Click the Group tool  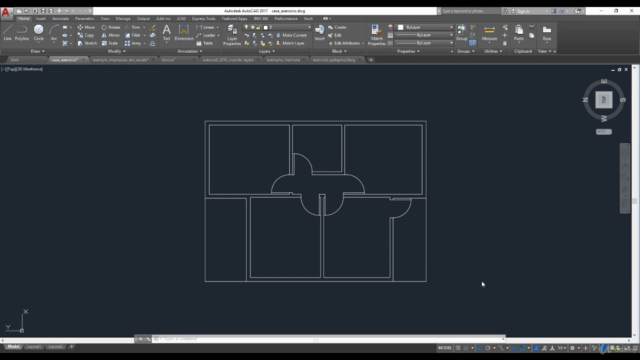click(462, 32)
